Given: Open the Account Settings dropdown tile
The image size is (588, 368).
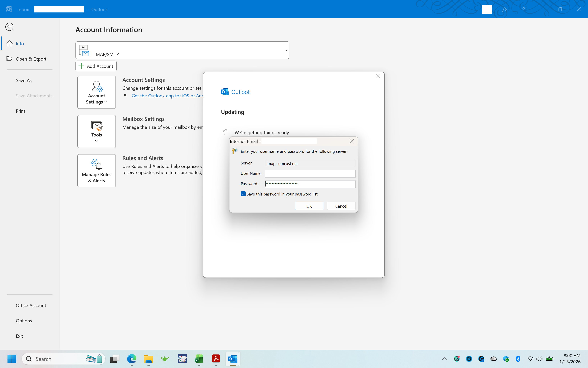Looking at the screenshot, I should point(97,92).
